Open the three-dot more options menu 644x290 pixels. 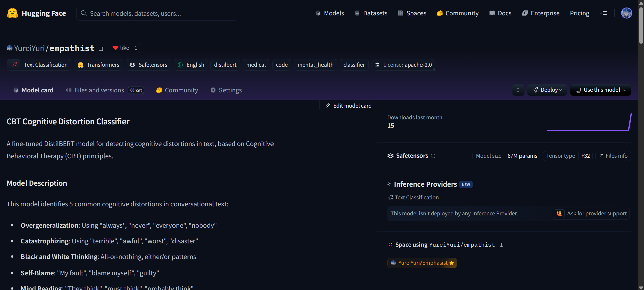518,90
